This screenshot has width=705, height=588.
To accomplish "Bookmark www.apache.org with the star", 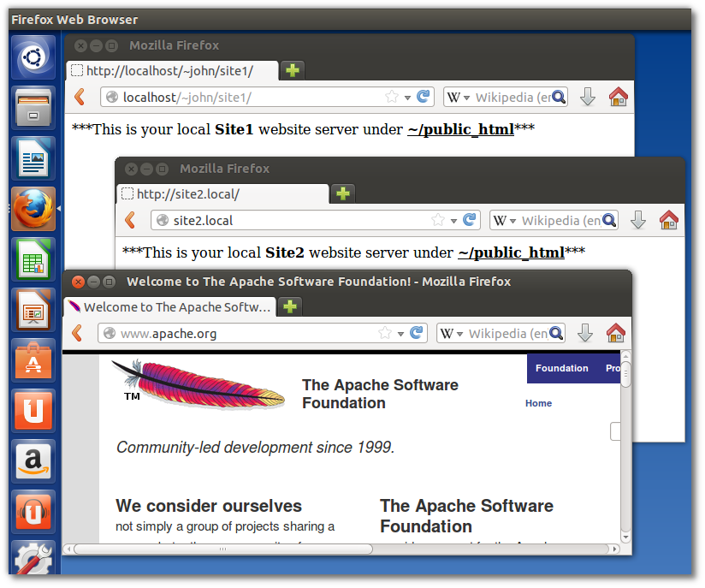I will point(385,333).
